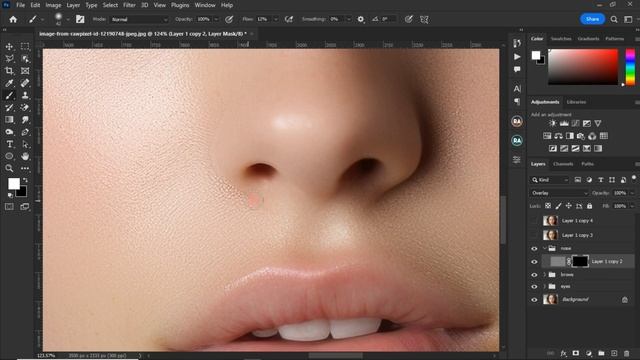Image resolution: width=640 pixels, height=360 pixels.
Task: Select the black layer mask thumbnail
Action: (580, 262)
